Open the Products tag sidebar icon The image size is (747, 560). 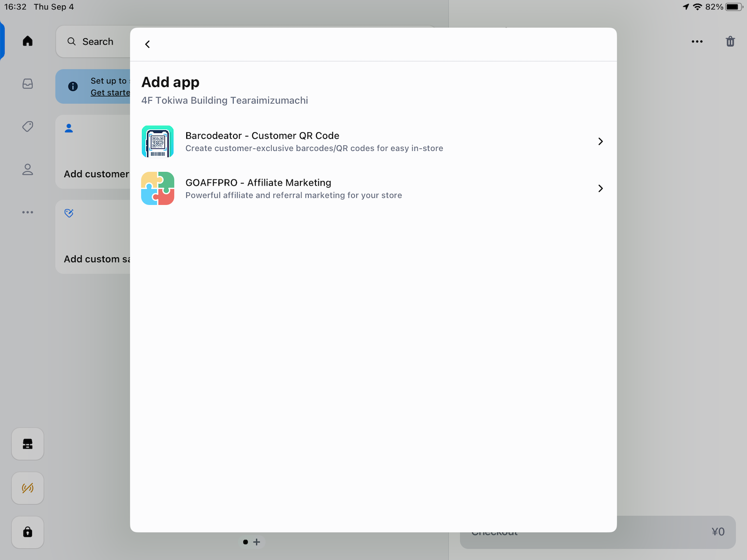coord(28,127)
